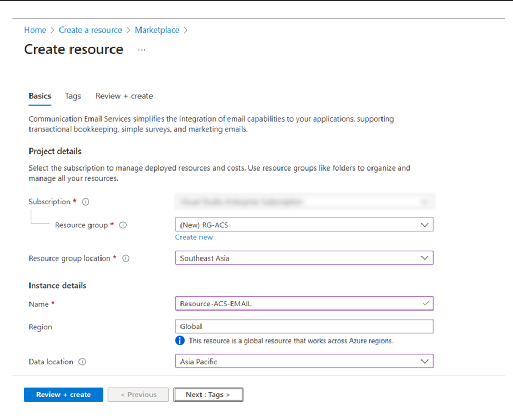Click the Create new link

(x=194, y=237)
